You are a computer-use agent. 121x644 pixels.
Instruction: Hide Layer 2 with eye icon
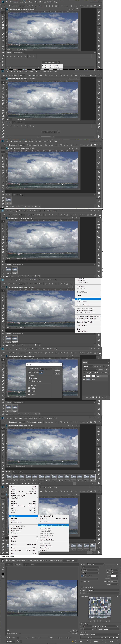[84, 376]
